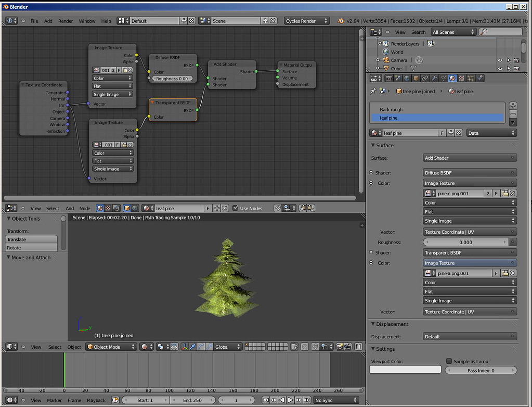Toggle proportional editing circle icon in 3D header
532x407 pixels.
[305, 347]
